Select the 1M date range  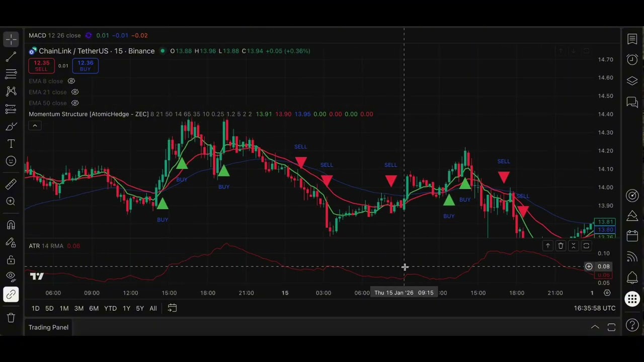click(x=64, y=308)
